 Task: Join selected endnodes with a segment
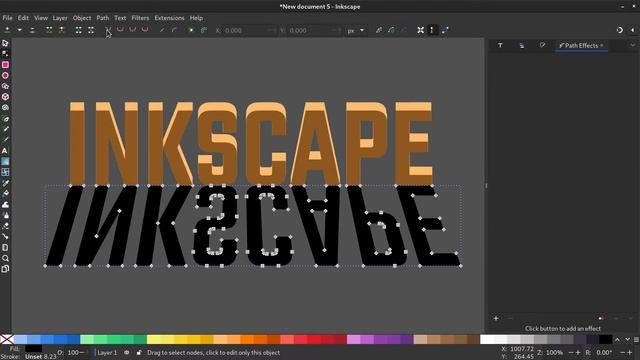tap(78, 30)
